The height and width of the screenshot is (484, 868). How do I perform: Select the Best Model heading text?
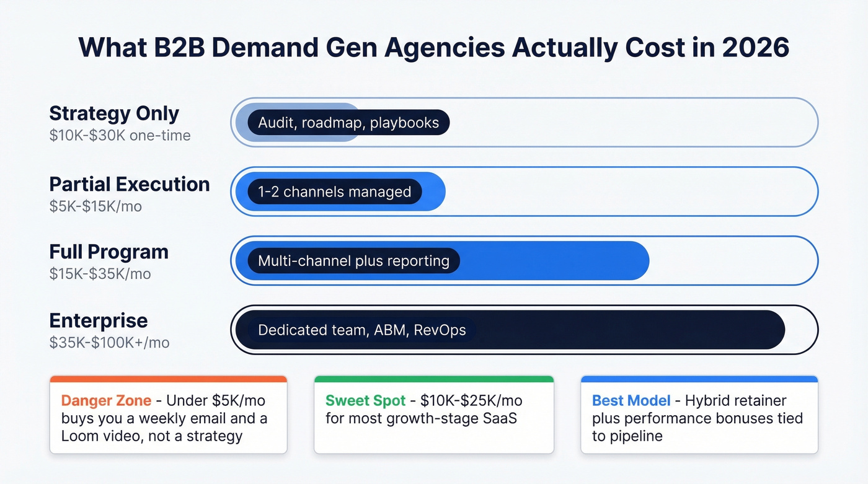631,400
